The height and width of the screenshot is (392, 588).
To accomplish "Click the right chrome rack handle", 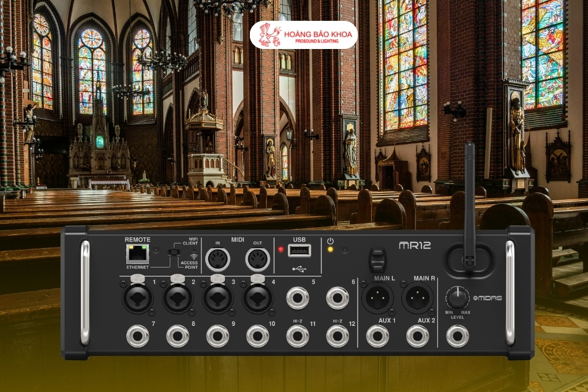I will point(510,293).
